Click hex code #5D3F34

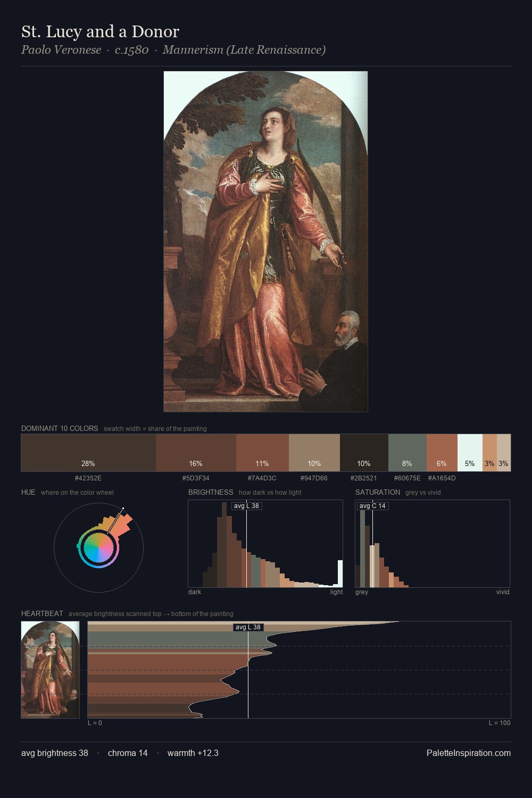[196, 478]
